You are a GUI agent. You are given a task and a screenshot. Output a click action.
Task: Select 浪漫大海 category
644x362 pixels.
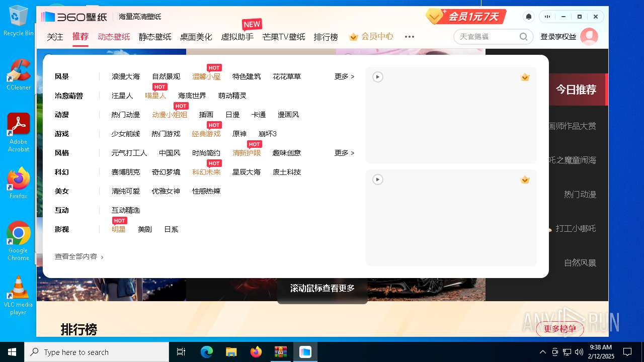coord(126,76)
